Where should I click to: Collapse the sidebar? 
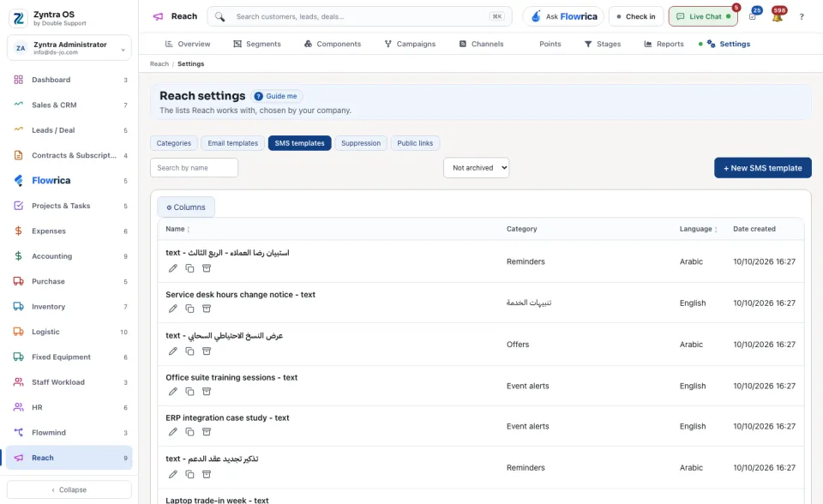(69, 489)
